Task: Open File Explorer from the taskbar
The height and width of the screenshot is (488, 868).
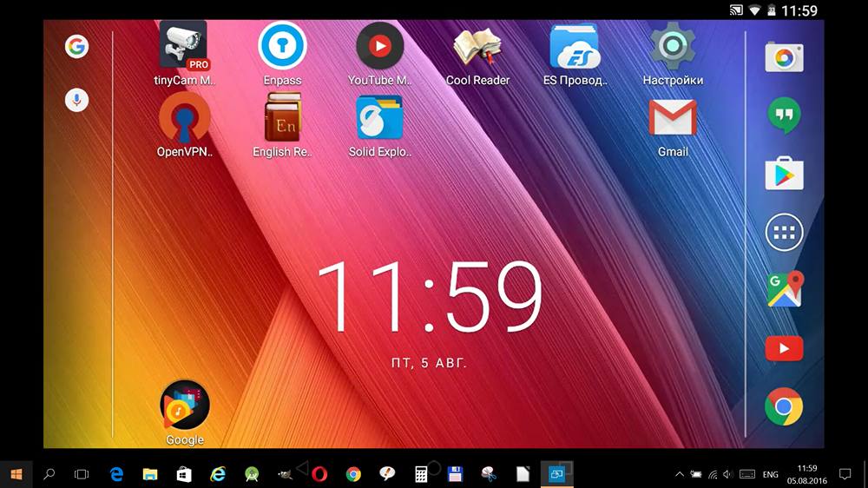Action: click(x=150, y=474)
